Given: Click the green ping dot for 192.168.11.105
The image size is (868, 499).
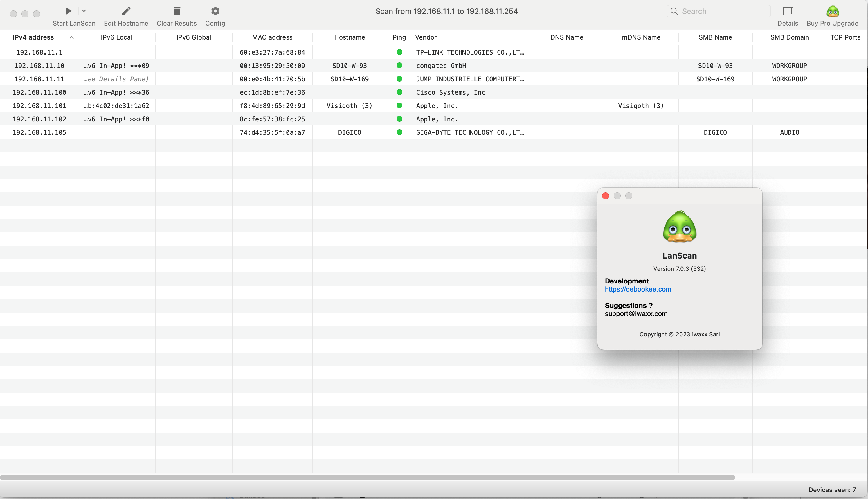Looking at the screenshot, I should click(x=399, y=132).
